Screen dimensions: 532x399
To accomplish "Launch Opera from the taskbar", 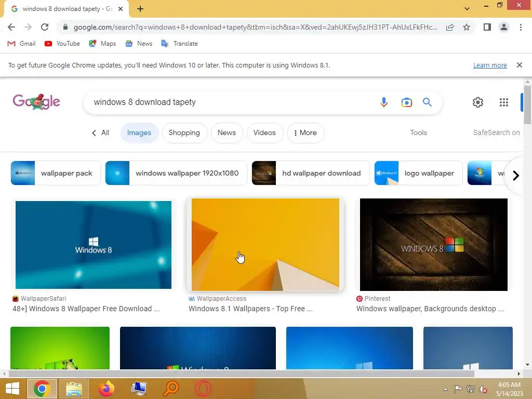I will pyautogui.click(x=203, y=389).
